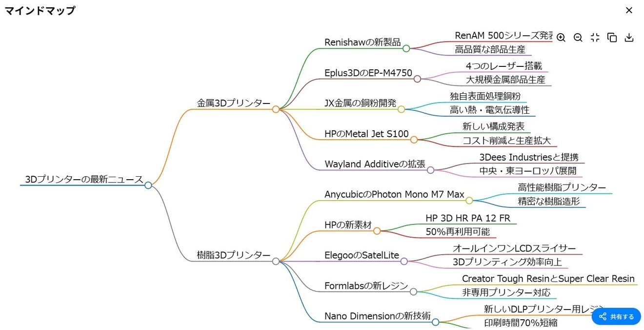Collapse the Renishawの新製品 node circle
This screenshot has height=330, width=644.
tap(406, 48)
